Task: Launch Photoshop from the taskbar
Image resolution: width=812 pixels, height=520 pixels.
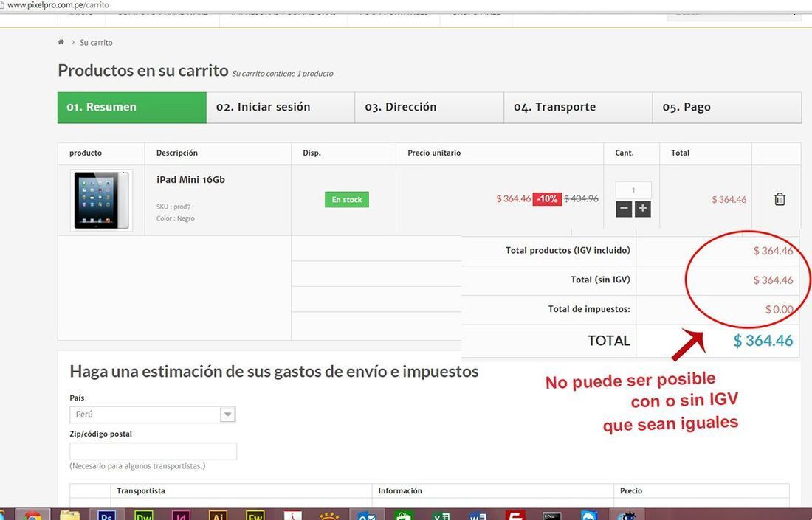Action: click(106, 516)
